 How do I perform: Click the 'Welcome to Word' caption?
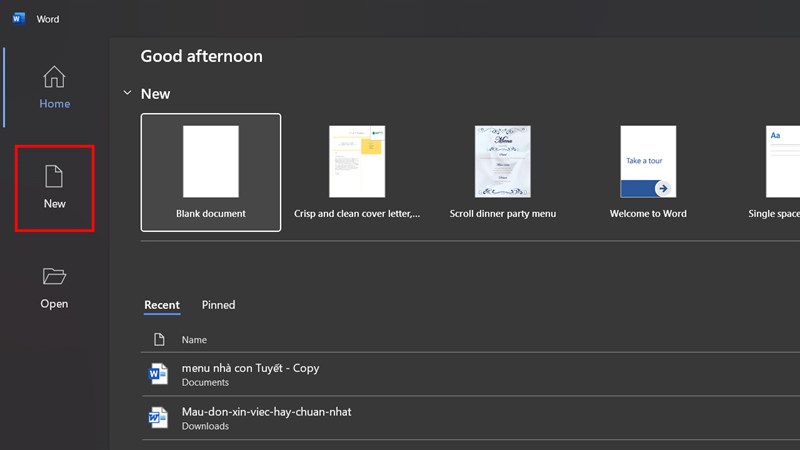click(648, 214)
